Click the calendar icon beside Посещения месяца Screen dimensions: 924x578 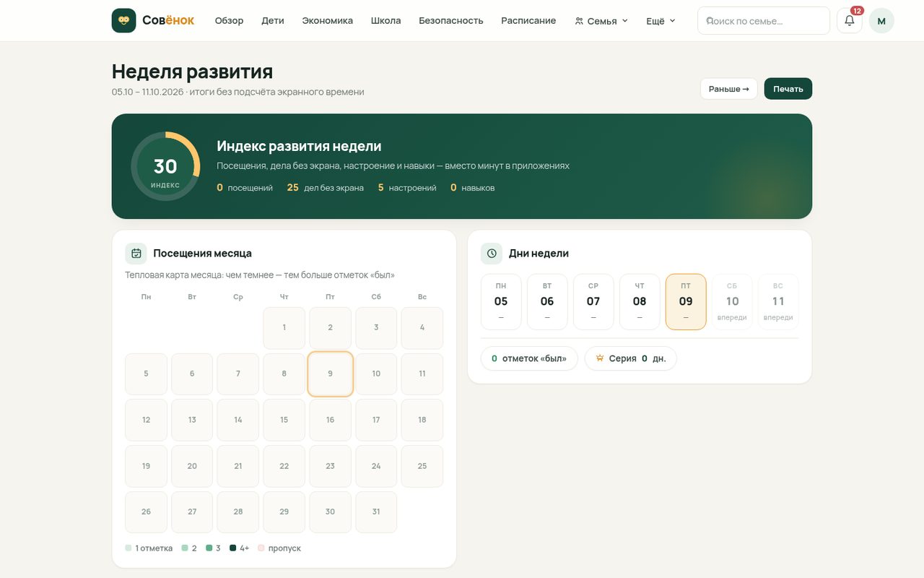[x=136, y=254]
